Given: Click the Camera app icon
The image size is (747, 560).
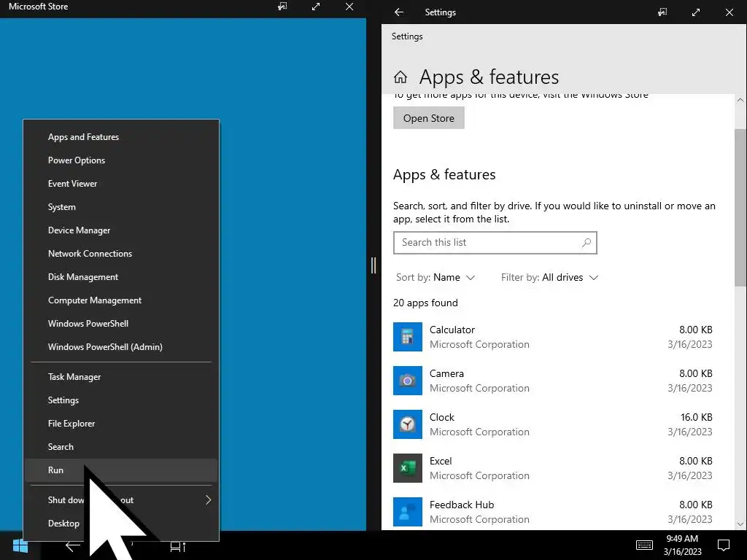Looking at the screenshot, I should pos(407,381).
